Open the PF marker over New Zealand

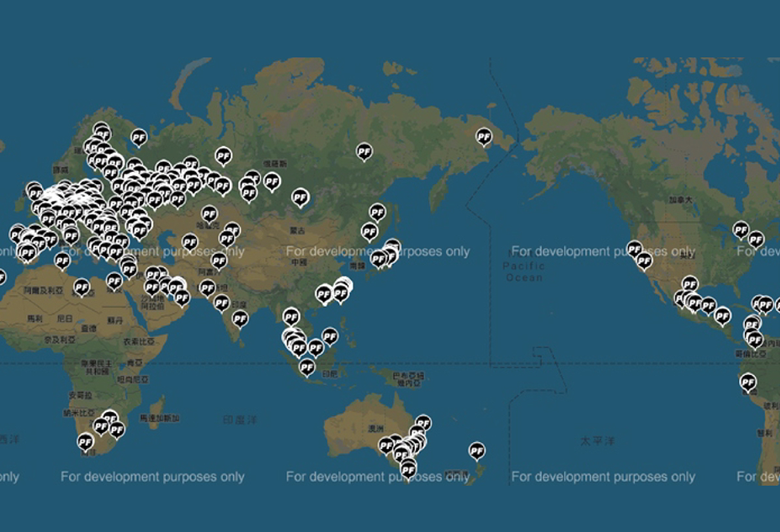click(x=476, y=451)
